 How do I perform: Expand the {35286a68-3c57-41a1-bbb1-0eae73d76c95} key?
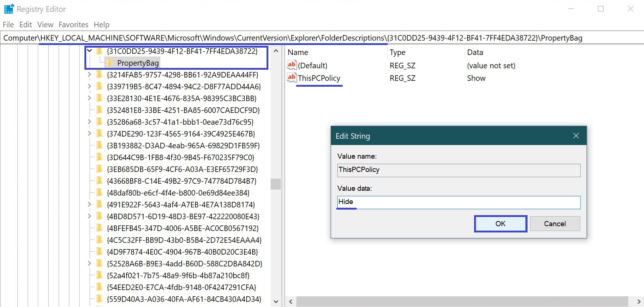[x=89, y=122]
